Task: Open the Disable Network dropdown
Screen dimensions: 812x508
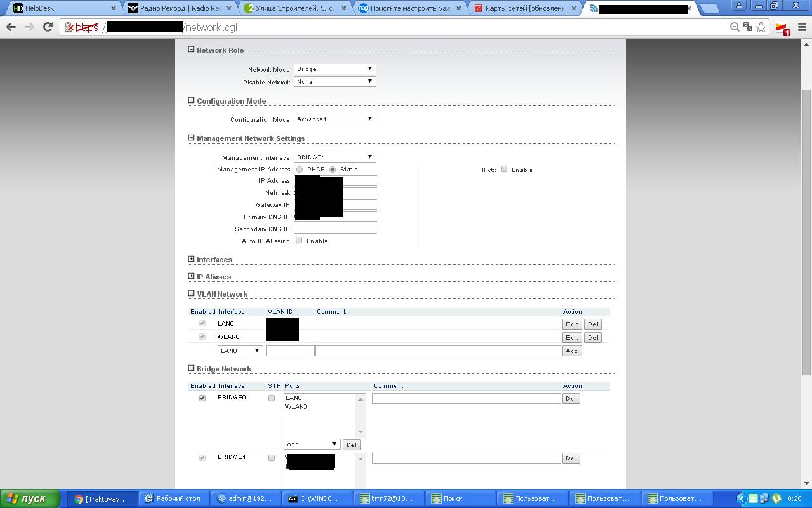Action: (335, 81)
